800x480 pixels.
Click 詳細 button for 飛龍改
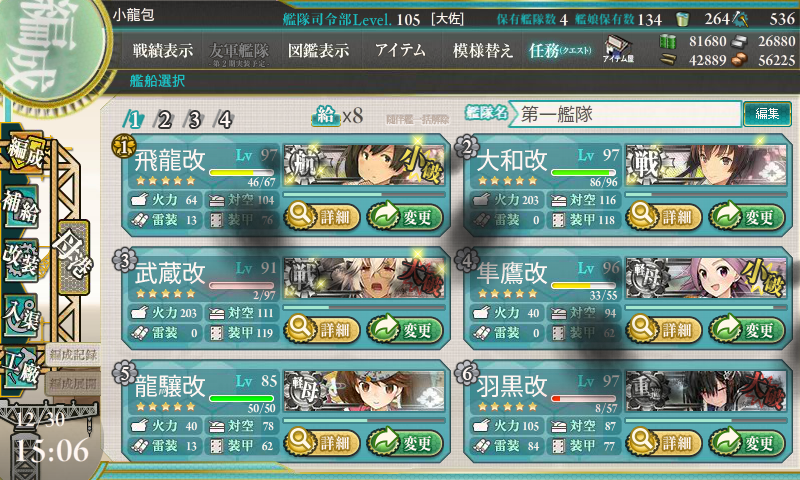[322, 217]
